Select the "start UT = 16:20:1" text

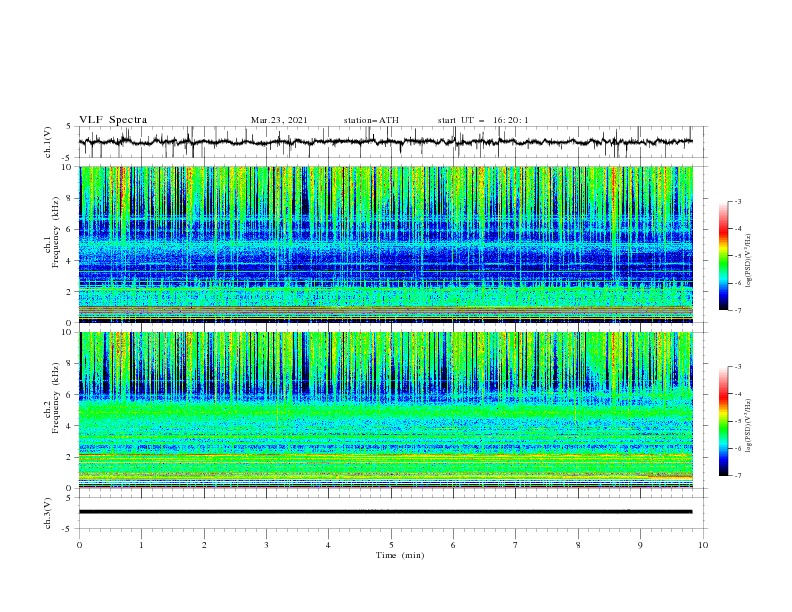[483, 120]
